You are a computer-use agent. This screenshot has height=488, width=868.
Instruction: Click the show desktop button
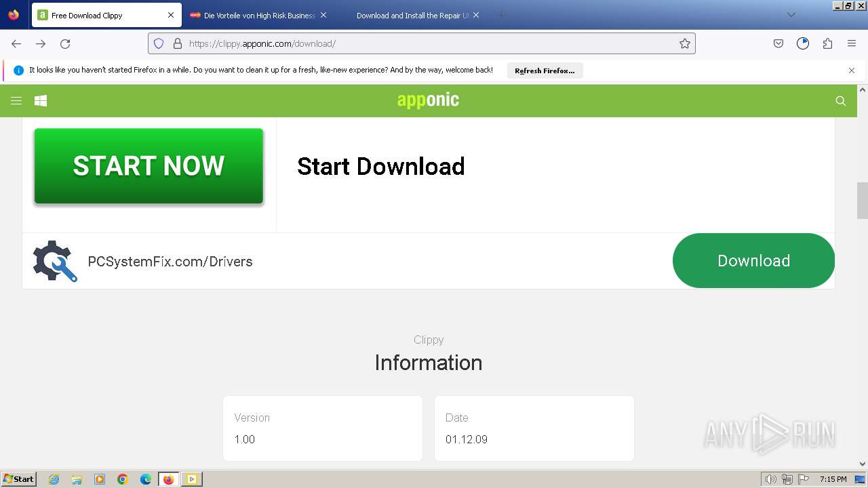point(860,479)
